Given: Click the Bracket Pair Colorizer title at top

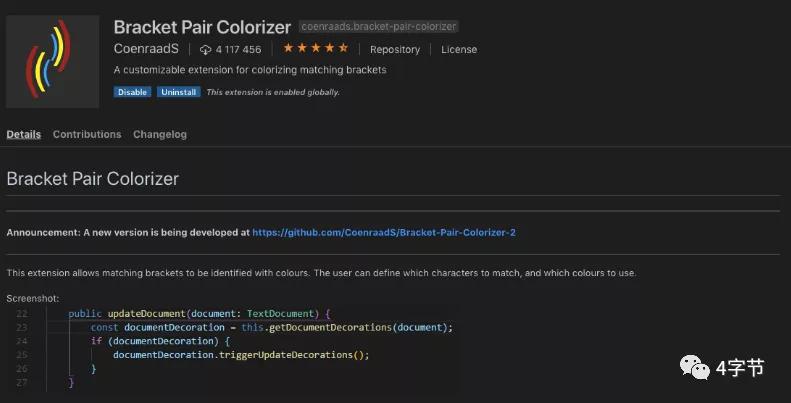Looking at the screenshot, I should 202,27.
